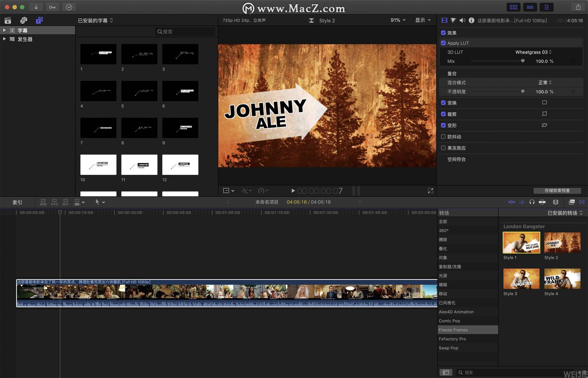Open the Wheatgrass 03 LUT dropdown

[533, 52]
